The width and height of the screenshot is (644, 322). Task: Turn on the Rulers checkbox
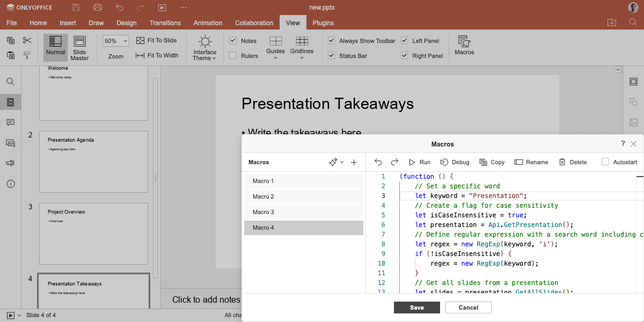click(x=233, y=55)
